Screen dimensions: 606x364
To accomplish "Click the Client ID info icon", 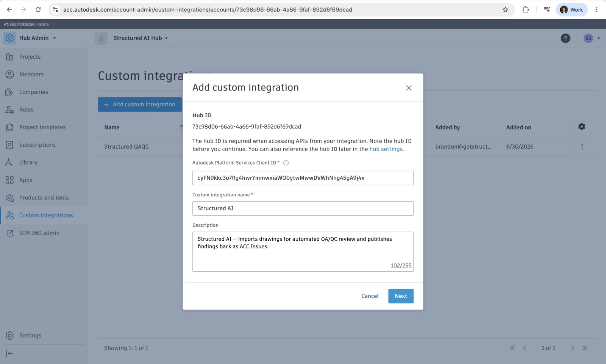I will click(x=286, y=163).
